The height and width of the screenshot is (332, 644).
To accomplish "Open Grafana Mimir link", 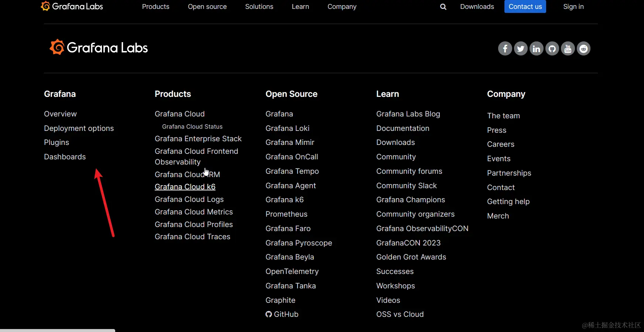I will pos(290,142).
